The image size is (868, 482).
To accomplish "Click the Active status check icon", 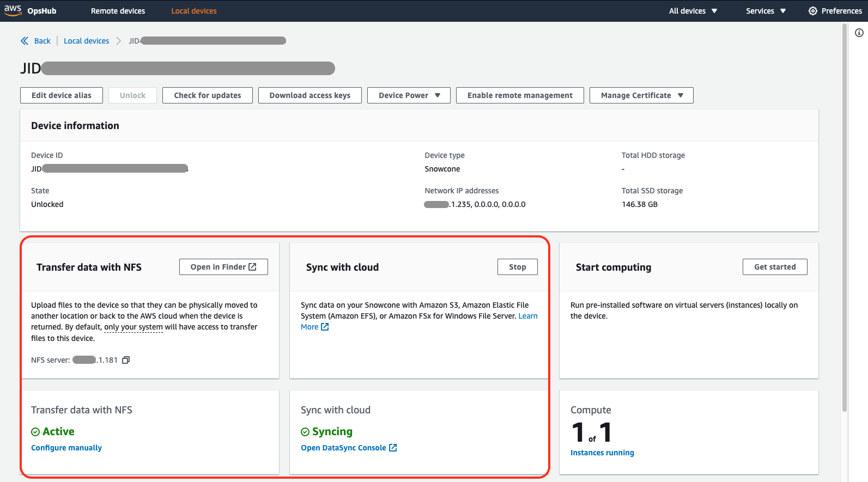I will pyautogui.click(x=35, y=432).
